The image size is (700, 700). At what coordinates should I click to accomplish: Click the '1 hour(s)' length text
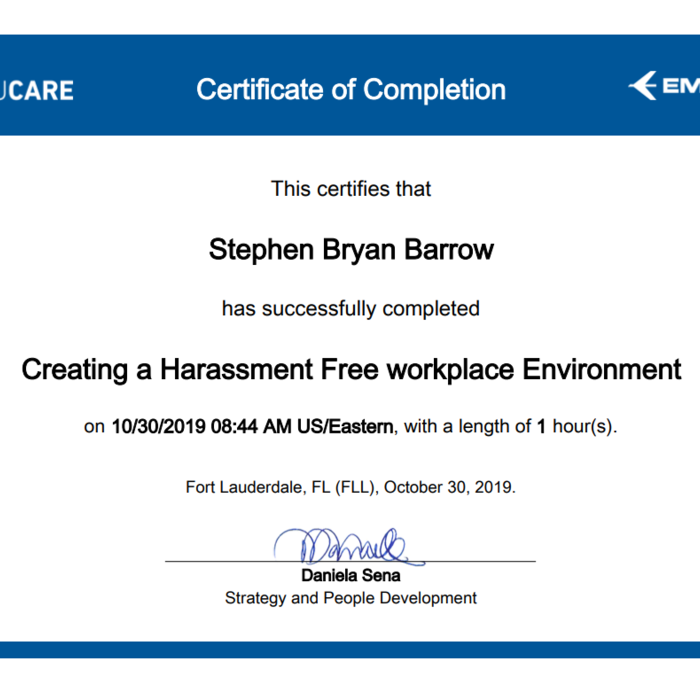point(577,426)
